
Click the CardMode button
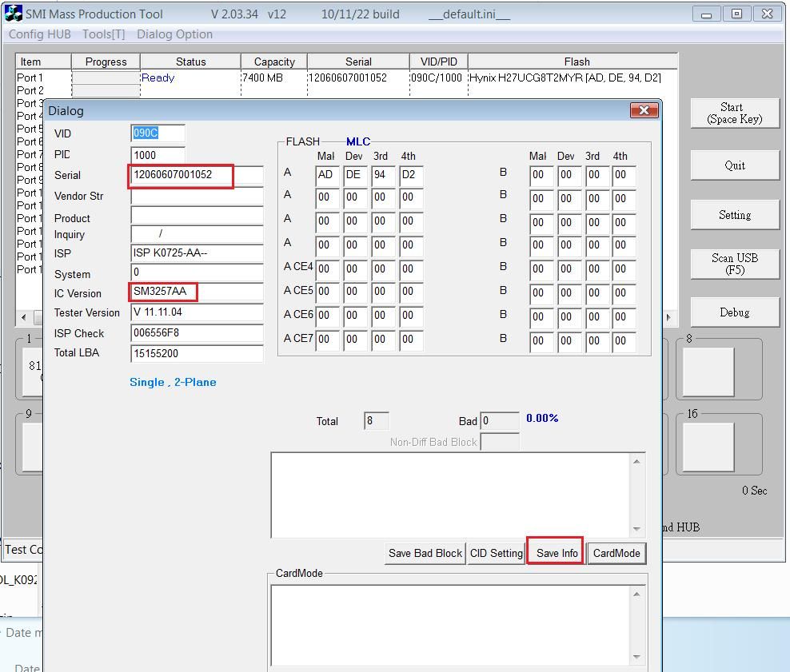616,553
